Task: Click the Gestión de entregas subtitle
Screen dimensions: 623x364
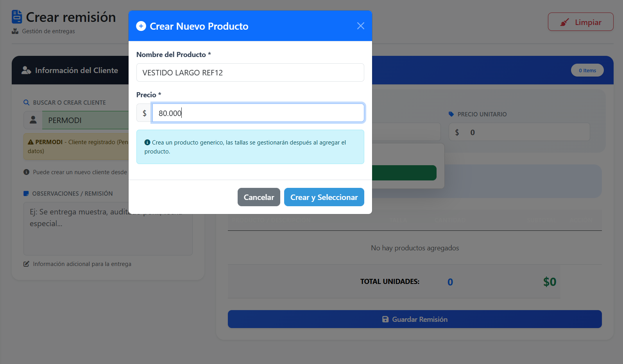Action: [x=48, y=31]
